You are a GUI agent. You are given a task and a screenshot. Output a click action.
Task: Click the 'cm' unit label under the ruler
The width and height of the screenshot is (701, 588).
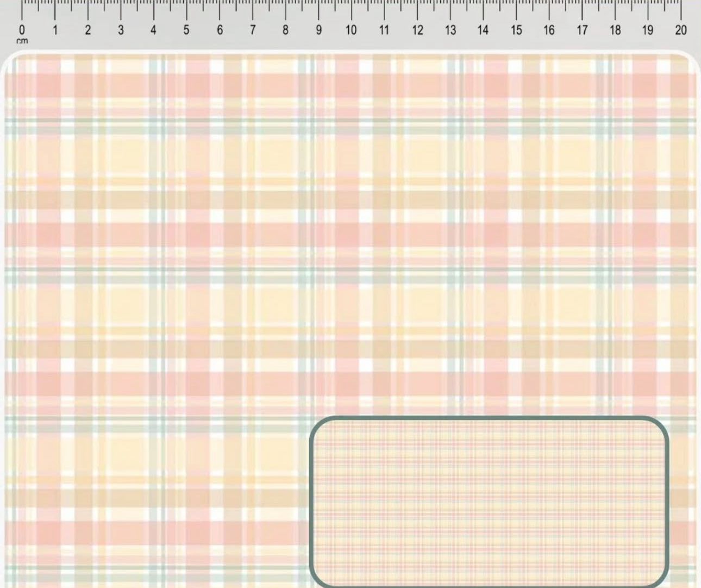pos(22,41)
